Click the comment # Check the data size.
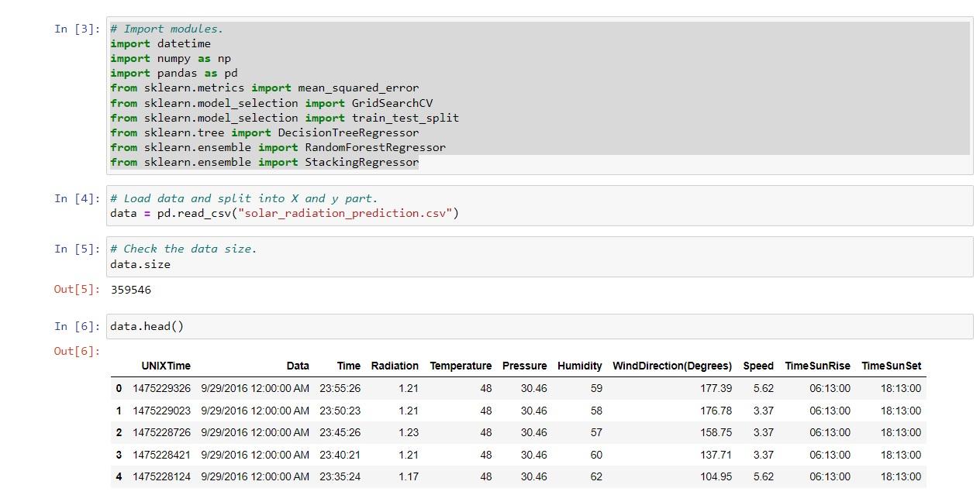The width and height of the screenshot is (980, 495). (x=183, y=249)
